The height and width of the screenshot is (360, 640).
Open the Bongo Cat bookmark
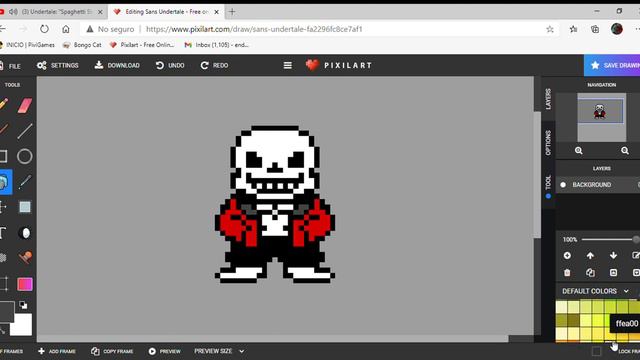82,45
